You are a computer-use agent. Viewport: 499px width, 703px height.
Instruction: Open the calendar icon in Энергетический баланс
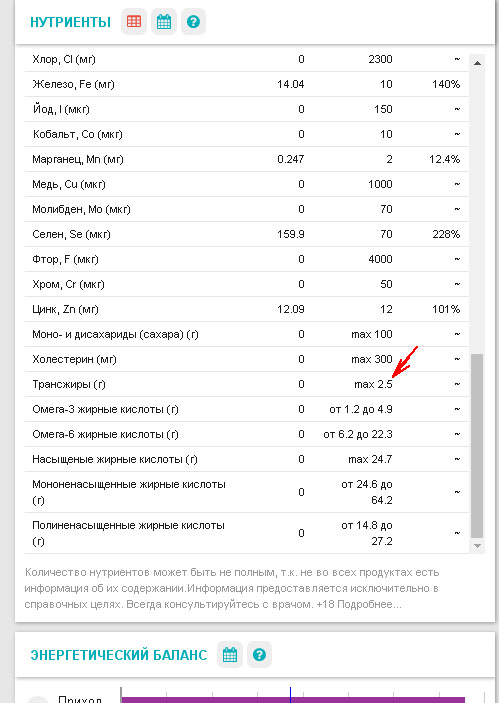pyautogui.click(x=230, y=655)
